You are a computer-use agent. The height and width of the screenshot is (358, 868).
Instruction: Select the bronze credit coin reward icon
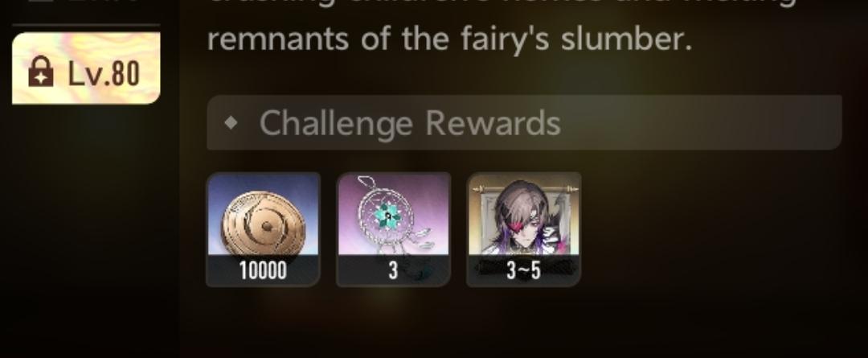coord(263,229)
